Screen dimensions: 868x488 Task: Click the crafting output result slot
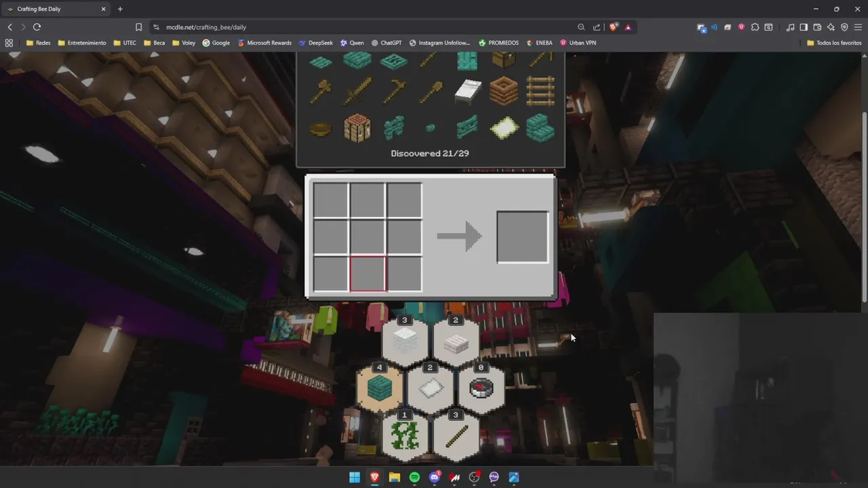[x=522, y=237]
